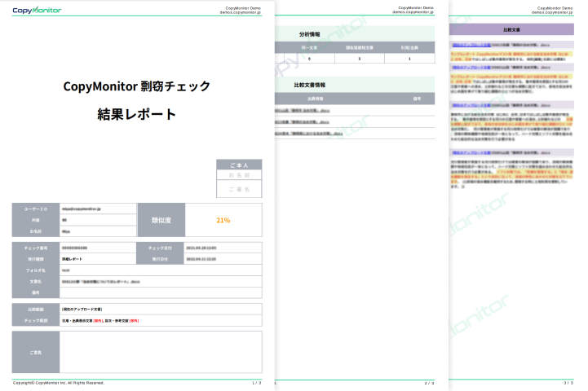The height and width of the screenshot is (391, 588).
Task: Click the 'ご署名' field in the signature box
Action: pos(239,189)
